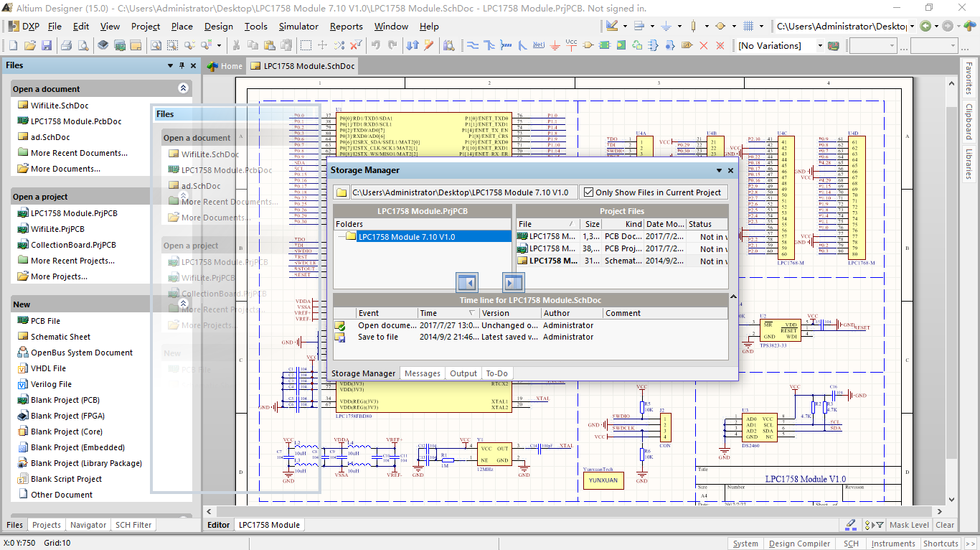Open the No Variations combo box
This screenshot has width=980, height=550.
point(820,45)
